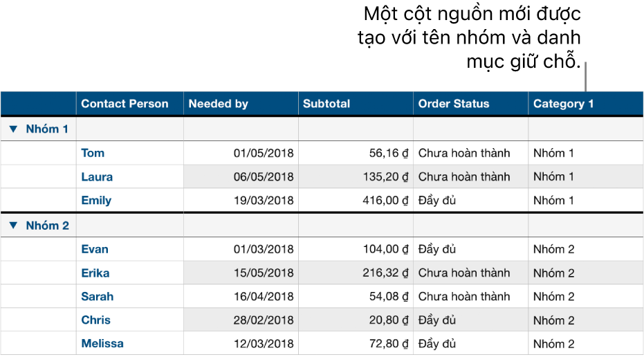Collapse the Nhóm 1 group triangle
Image resolution: width=644 pixels, height=357 pixels.
click(x=13, y=129)
